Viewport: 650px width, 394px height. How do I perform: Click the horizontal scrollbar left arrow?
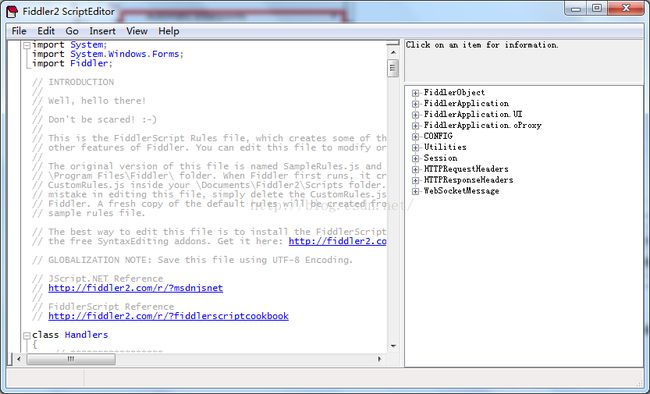point(19,359)
